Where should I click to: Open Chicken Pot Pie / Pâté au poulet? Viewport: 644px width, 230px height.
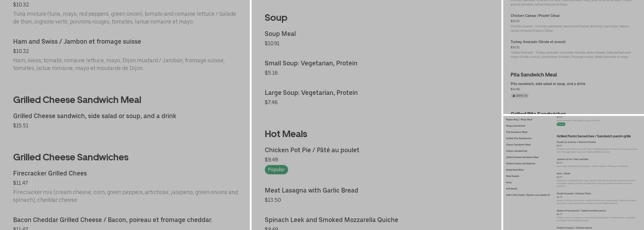click(311, 150)
